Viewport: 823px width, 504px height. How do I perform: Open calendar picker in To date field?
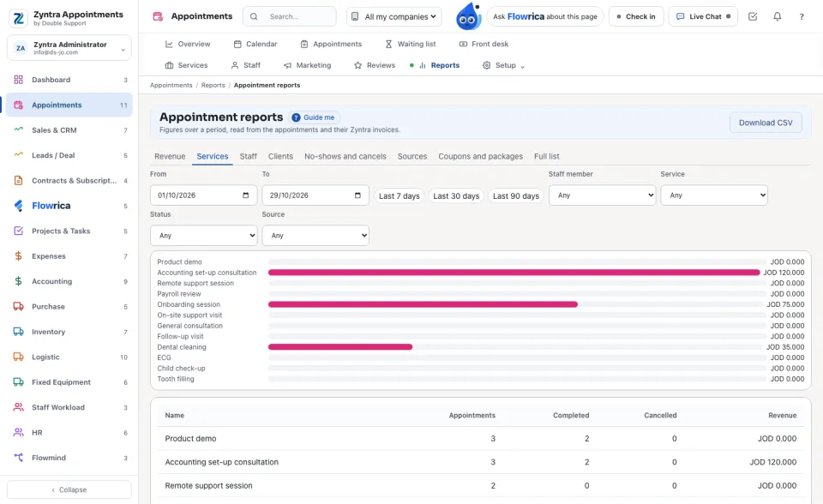pyautogui.click(x=357, y=195)
